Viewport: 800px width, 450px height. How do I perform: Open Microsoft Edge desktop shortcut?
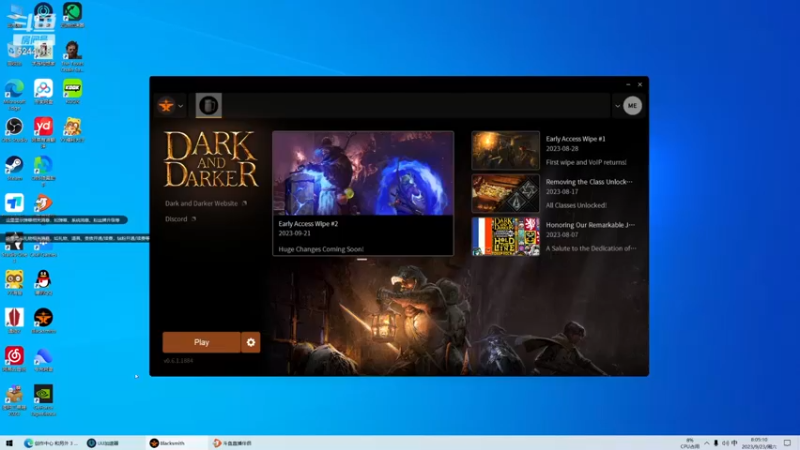(14, 94)
